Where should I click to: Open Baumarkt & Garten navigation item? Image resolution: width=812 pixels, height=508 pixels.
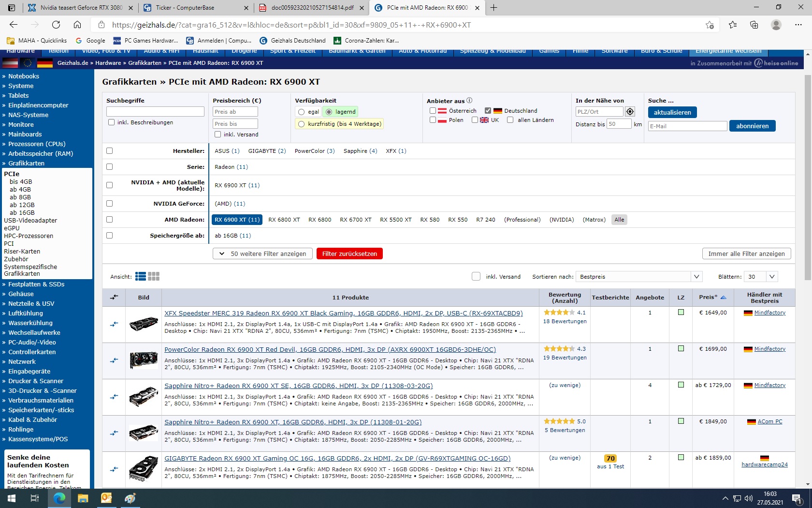(x=357, y=51)
